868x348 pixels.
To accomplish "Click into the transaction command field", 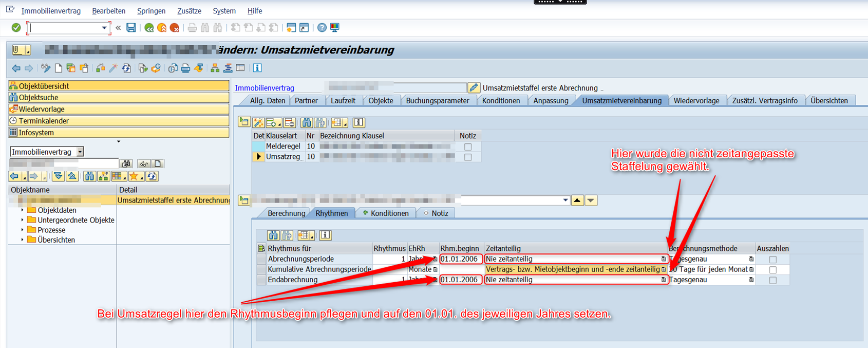I will tap(65, 28).
